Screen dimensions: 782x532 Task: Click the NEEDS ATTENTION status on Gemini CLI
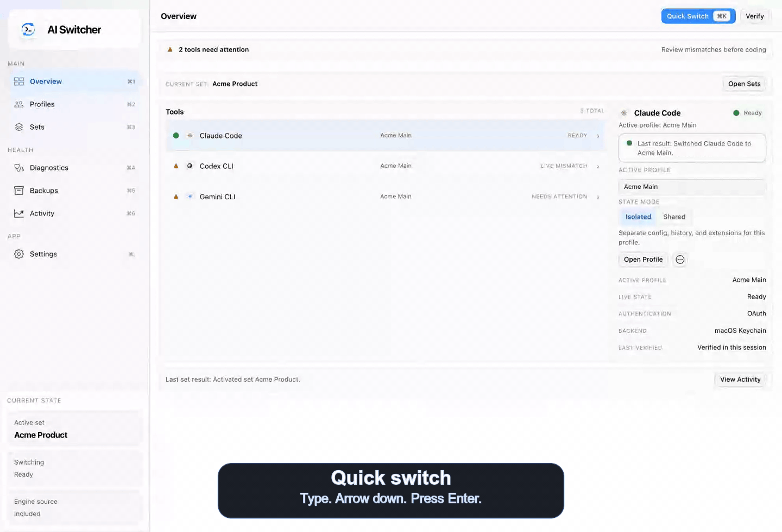(x=559, y=197)
